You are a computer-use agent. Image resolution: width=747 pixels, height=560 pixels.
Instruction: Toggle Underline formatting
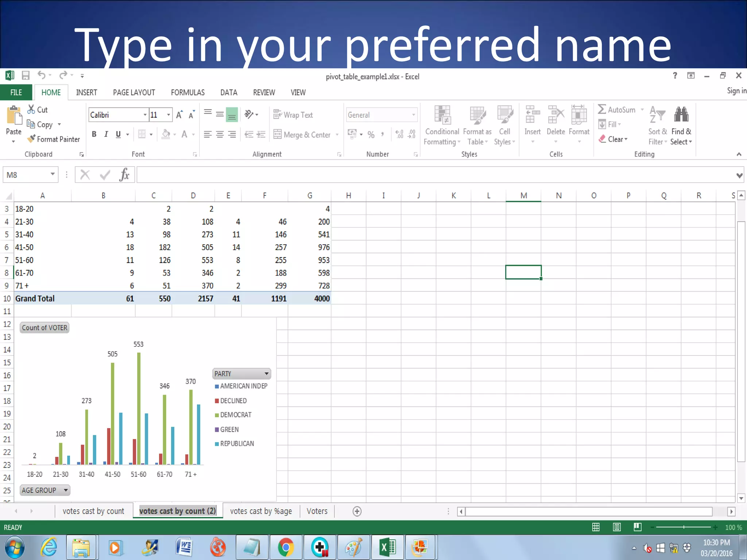[118, 134]
